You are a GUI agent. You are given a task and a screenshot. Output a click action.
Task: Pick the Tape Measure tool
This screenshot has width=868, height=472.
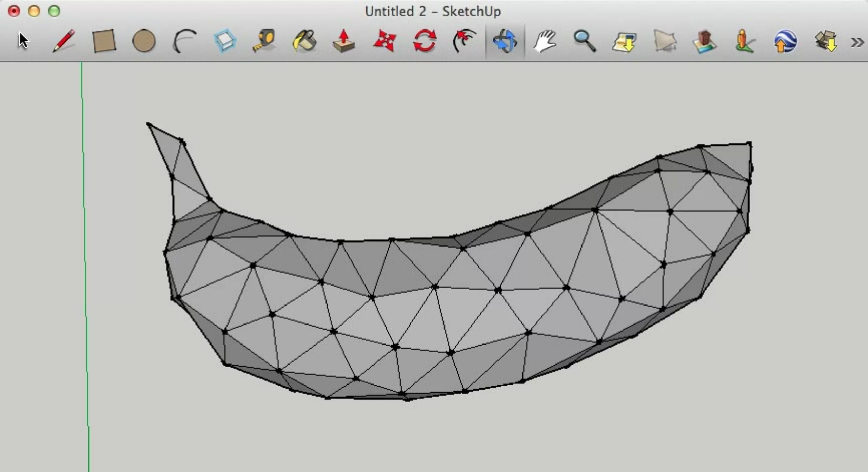point(264,41)
